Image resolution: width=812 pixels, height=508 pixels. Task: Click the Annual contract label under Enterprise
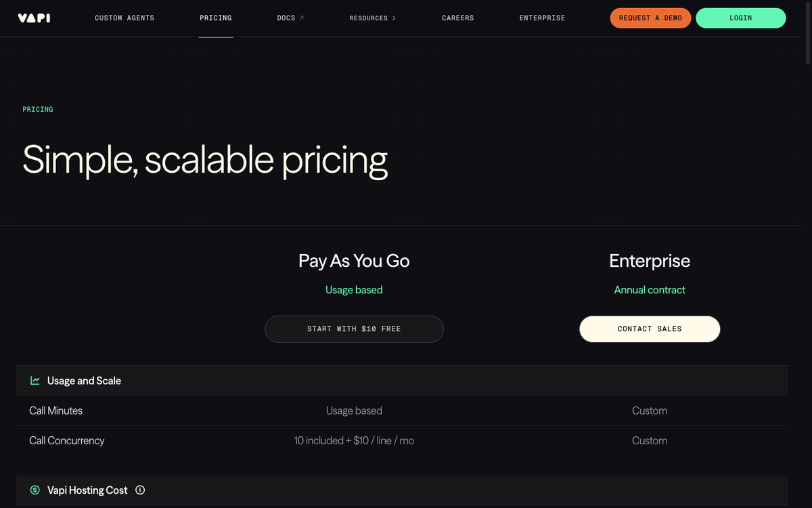(650, 289)
